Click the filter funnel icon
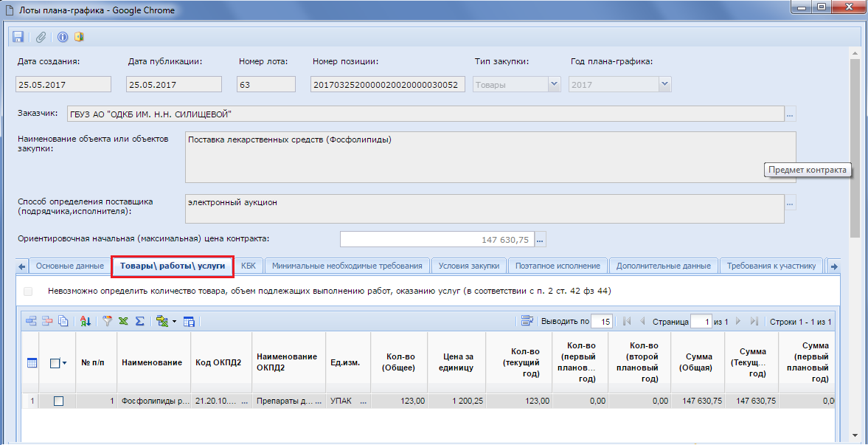 (107, 321)
